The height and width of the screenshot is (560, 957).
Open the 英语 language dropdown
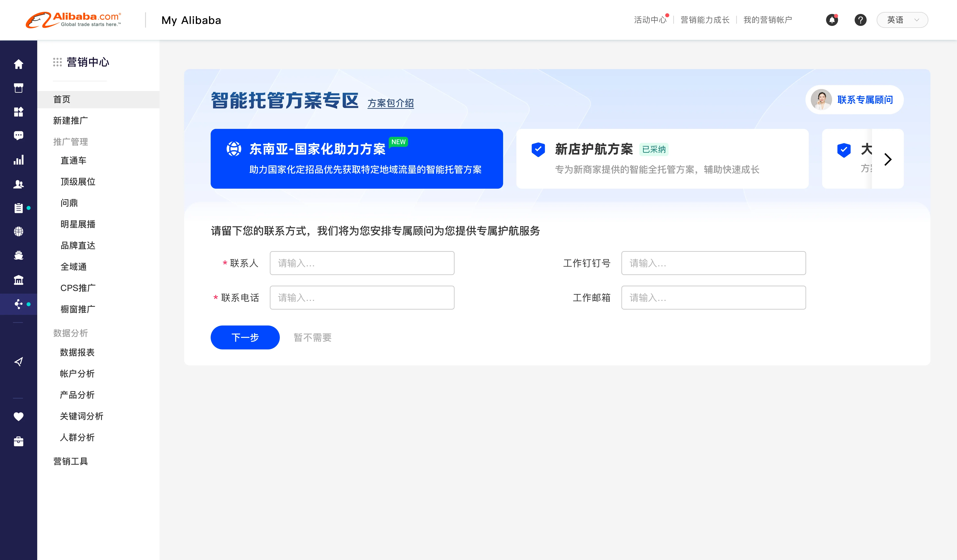902,20
